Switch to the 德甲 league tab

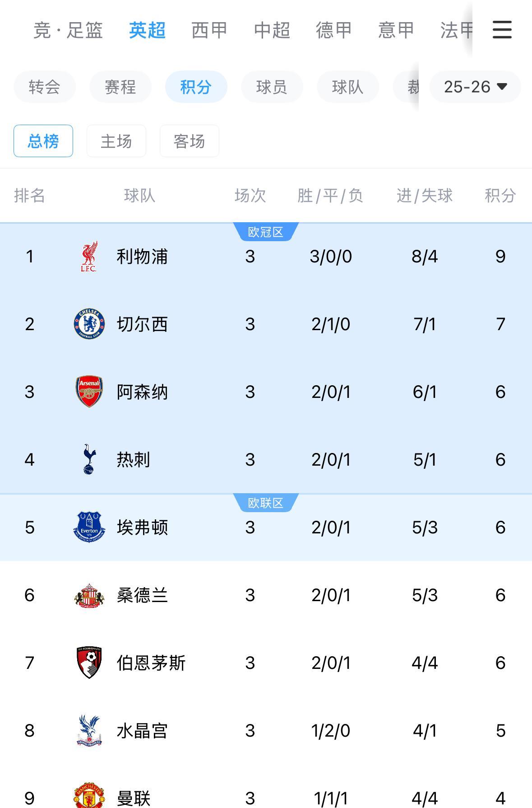tap(333, 30)
